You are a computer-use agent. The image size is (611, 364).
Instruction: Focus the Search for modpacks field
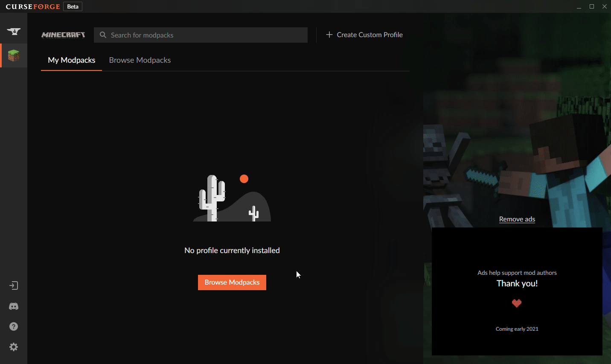[205, 35]
